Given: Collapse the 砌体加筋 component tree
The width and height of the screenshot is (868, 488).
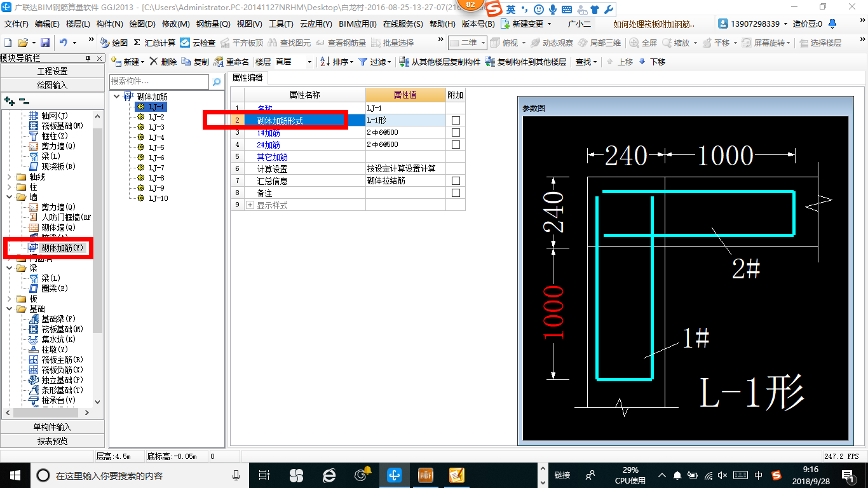Looking at the screenshot, I should coord(116,97).
